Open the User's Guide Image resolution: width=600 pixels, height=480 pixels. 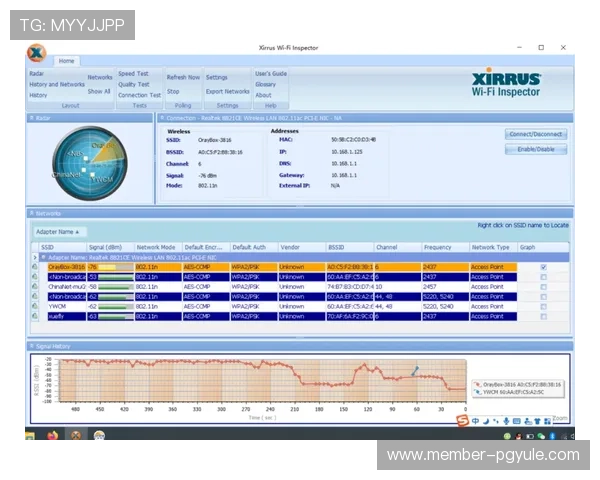[x=271, y=73]
